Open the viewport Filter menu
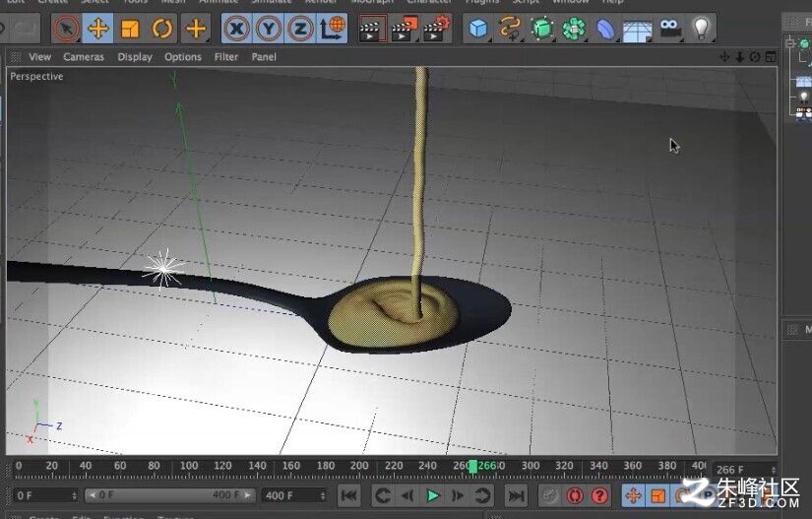The height and width of the screenshot is (519, 812). tap(226, 57)
